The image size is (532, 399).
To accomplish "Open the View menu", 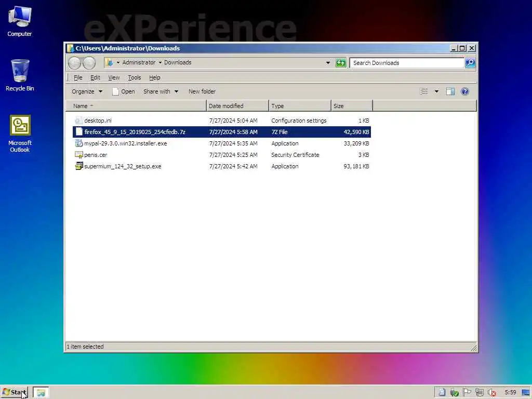I will coord(114,77).
